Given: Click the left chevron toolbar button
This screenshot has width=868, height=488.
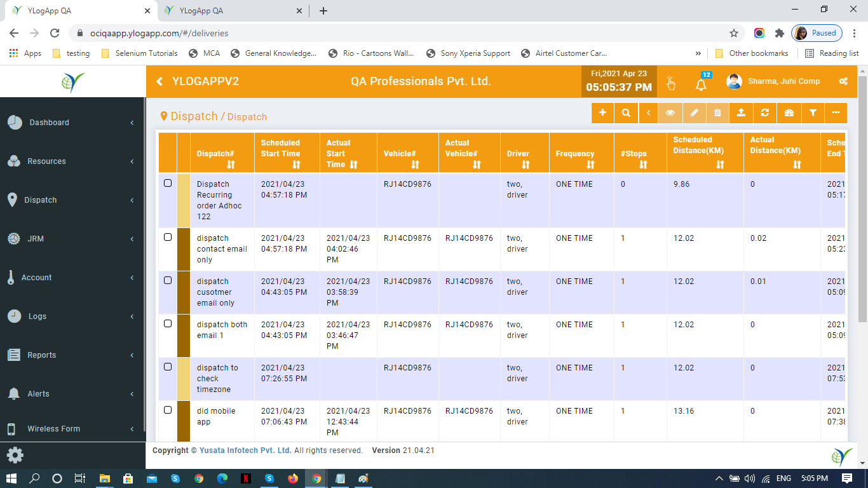Looking at the screenshot, I should 648,113.
